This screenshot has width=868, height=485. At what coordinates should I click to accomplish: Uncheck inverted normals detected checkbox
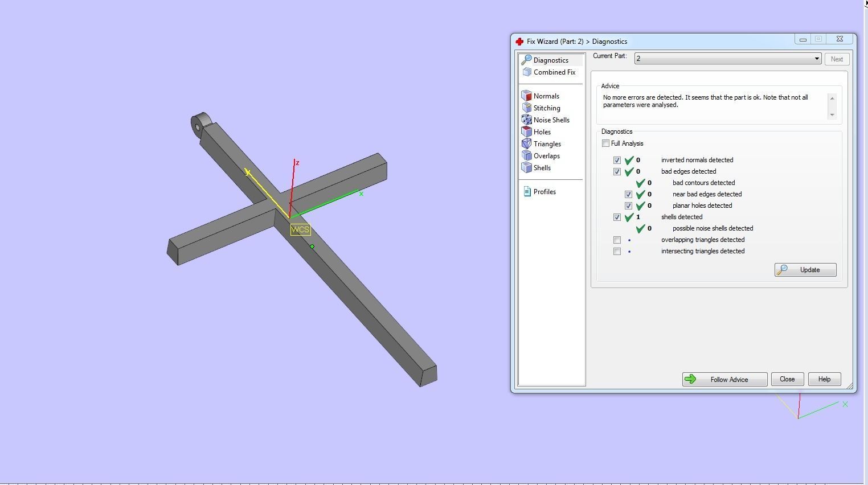click(x=617, y=161)
